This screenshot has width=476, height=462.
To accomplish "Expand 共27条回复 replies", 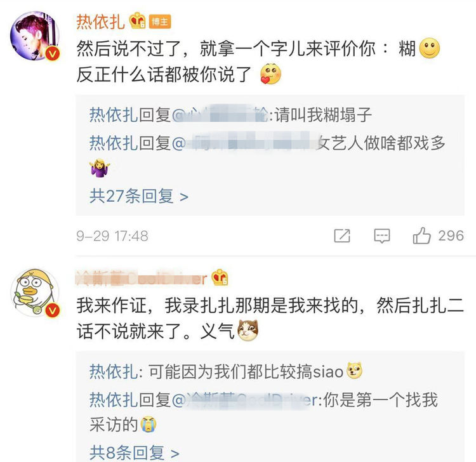I will pyautogui.click(x=139, y=196).
